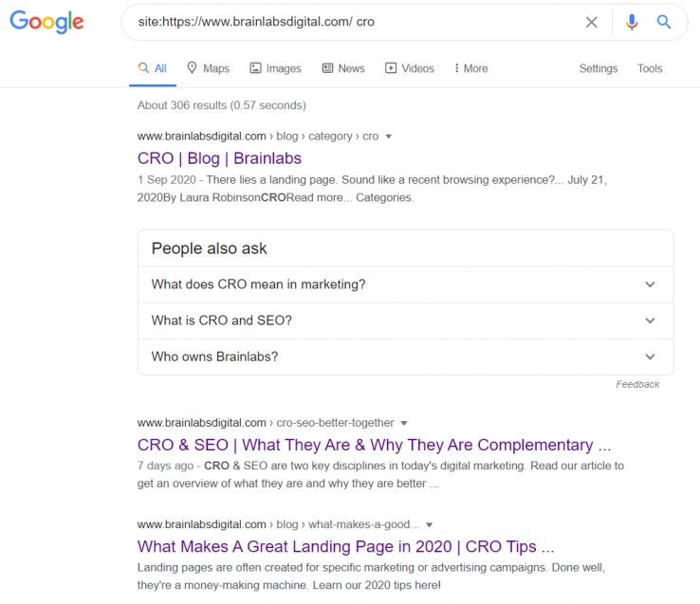Open 'CRO | Blog | Brainlabs' result
Screen dimensions: 700x604
coord(219,158)
